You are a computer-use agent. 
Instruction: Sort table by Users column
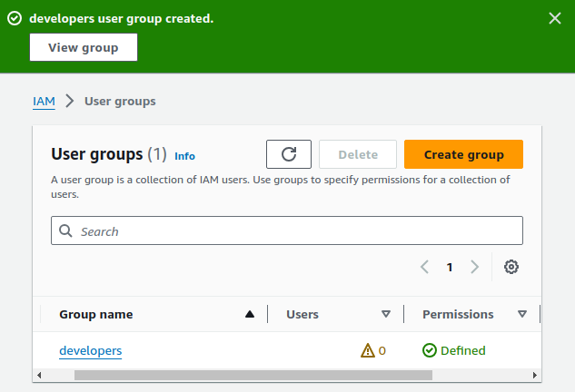pyautogui.click(x=386, y=314)
